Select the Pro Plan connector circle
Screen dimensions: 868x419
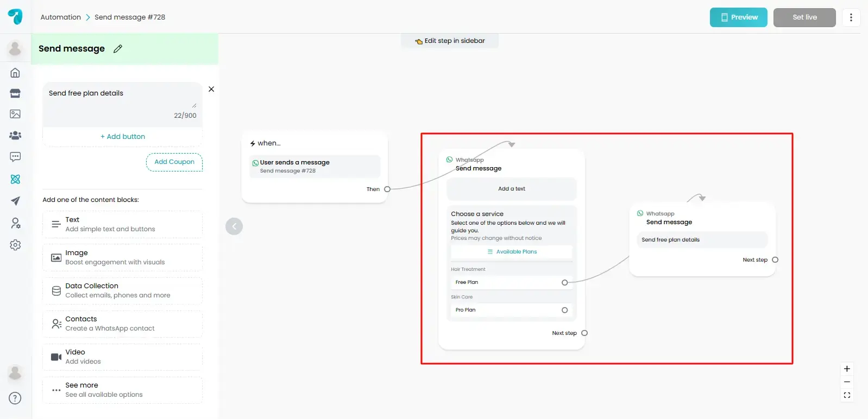pos(564,310)
